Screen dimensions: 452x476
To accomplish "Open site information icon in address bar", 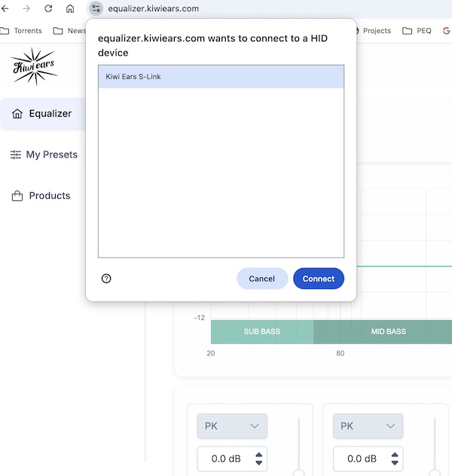I will [x=96, y=8].
